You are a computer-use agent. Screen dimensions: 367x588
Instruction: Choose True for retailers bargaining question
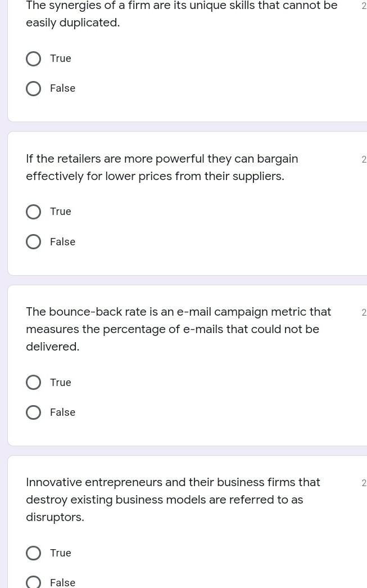[x=33, y=212]
